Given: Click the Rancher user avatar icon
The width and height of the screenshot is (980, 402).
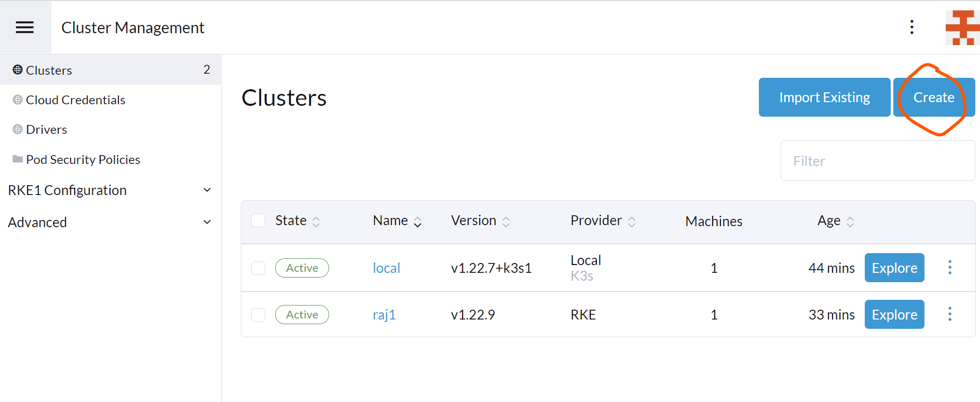Looking at the screenshot, I should 962,28.
